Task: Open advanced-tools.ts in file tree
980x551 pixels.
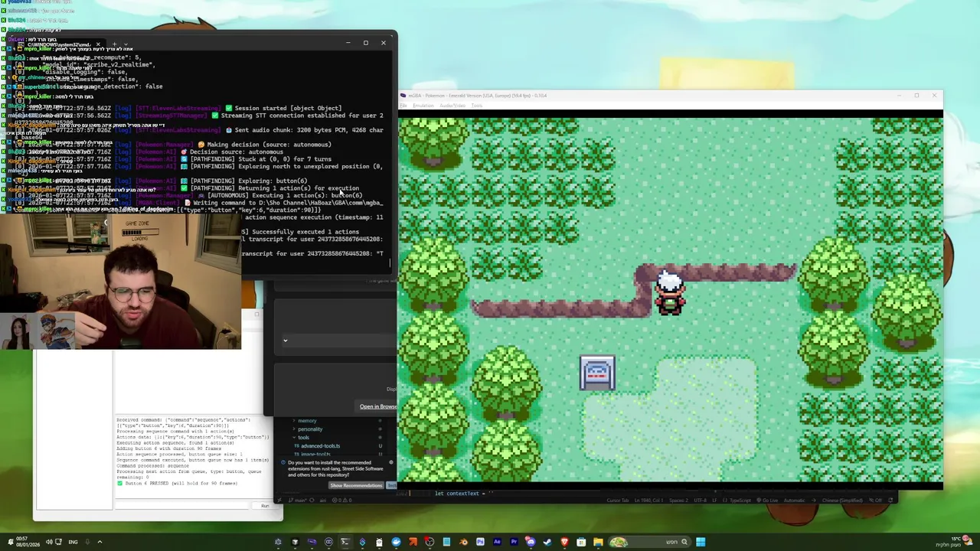Action: (320, 446)
